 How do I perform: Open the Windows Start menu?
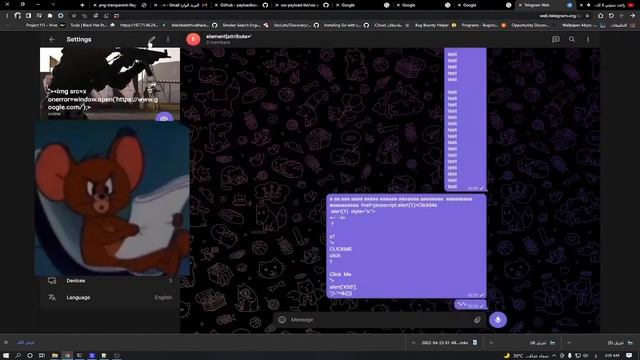7,356
